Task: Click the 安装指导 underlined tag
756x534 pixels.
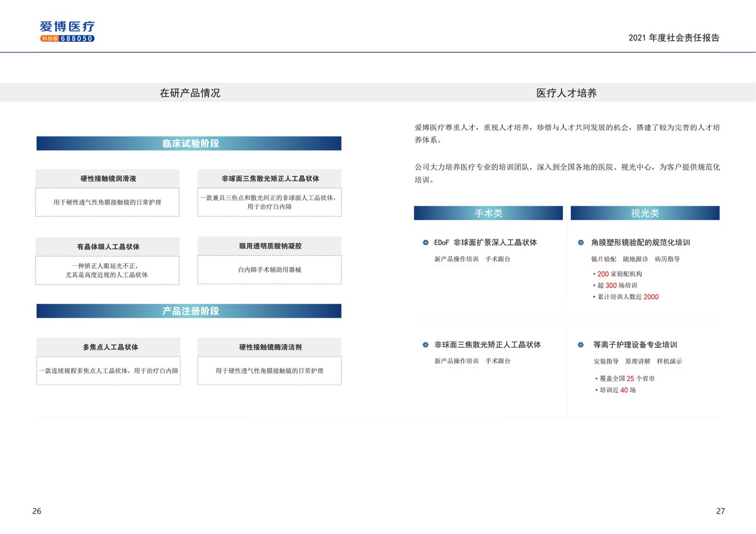Action: [606, 362]
